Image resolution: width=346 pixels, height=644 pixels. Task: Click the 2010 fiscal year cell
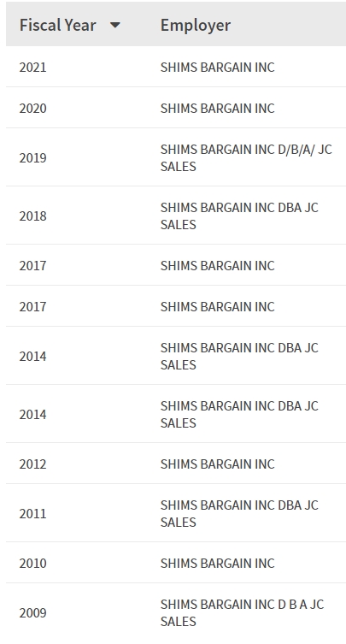[x=32, y=563]
